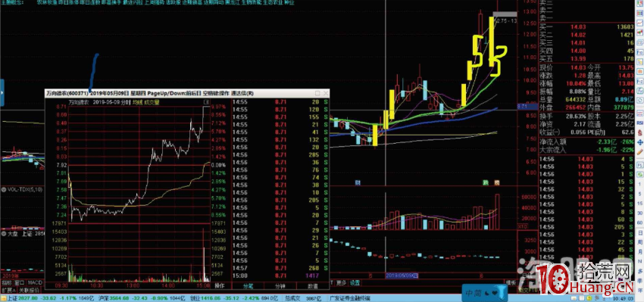
Task: Switch chart to 5-minute period
Action: click(x=639, y=193)
